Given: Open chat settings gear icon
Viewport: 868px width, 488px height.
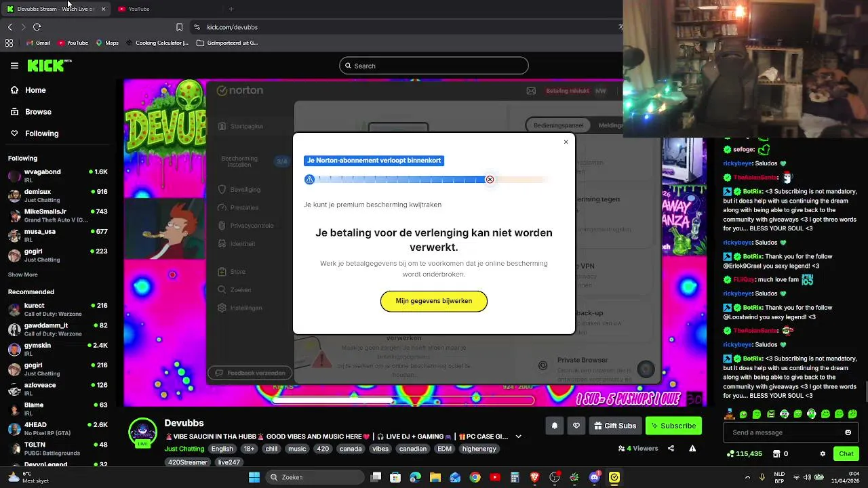Looking at the screenshot, I should (823, 453).
